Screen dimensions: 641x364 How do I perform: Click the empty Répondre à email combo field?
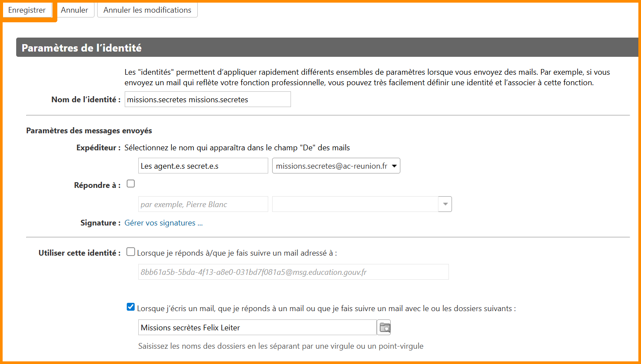[x=355, y=204]
